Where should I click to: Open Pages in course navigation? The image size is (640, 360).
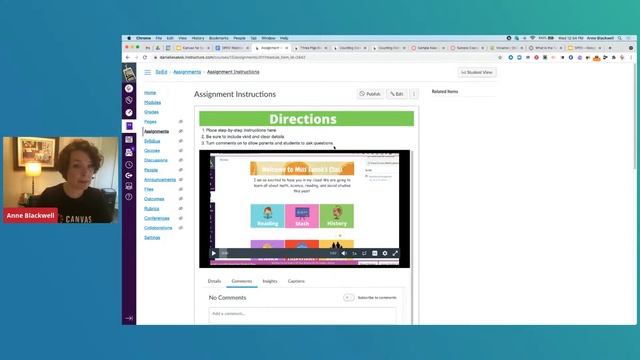(x=150, y=122)
